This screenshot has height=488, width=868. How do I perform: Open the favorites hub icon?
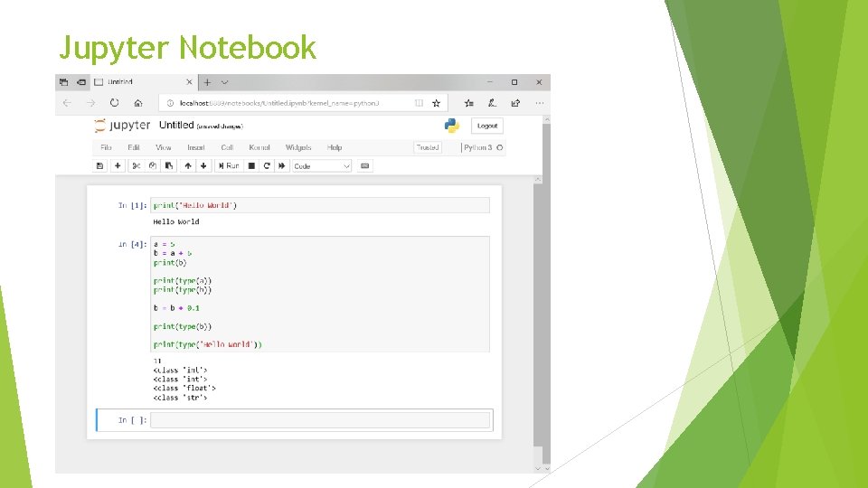pyautogui.click(x=469, y=103)
